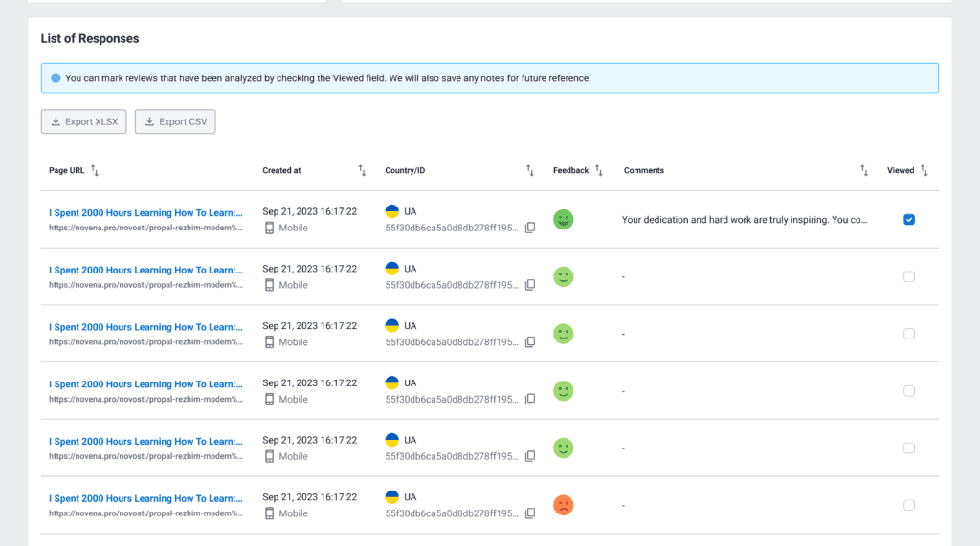
Task: Click the green smiley in the first row
Action: (x=564, y=219)
